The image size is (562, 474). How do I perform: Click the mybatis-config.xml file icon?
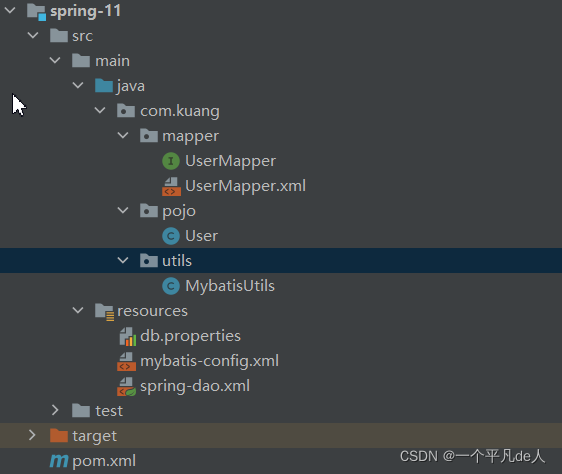[126, 361]
